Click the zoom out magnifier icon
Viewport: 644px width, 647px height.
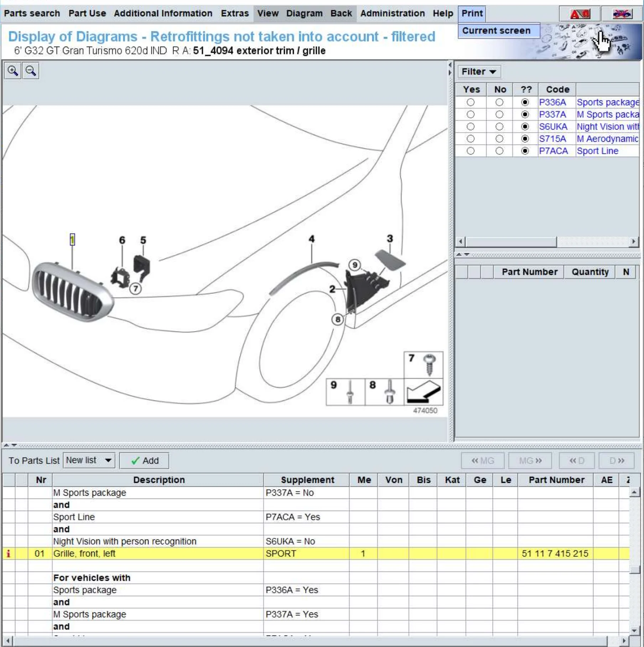[31, 71]
